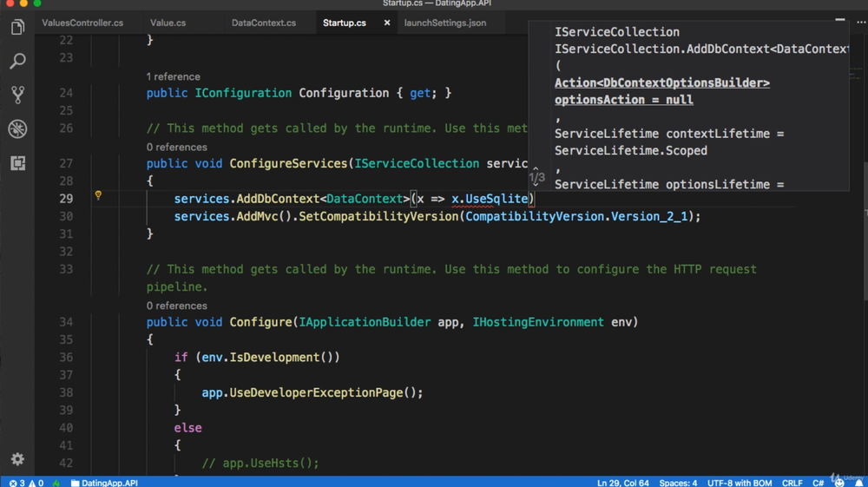Screen dimensions: 868x487
Task: Open the Source Control view
Action: 17,95
